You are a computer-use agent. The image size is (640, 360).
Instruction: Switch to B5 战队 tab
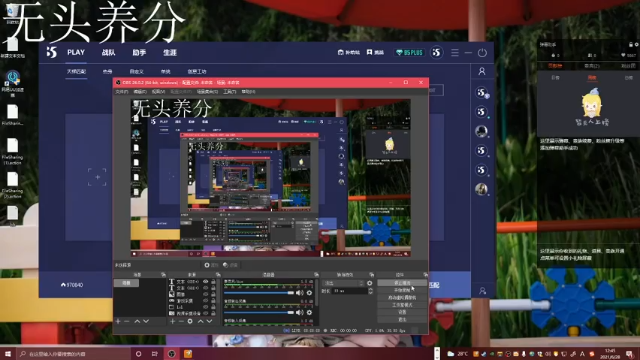[109, 53]
